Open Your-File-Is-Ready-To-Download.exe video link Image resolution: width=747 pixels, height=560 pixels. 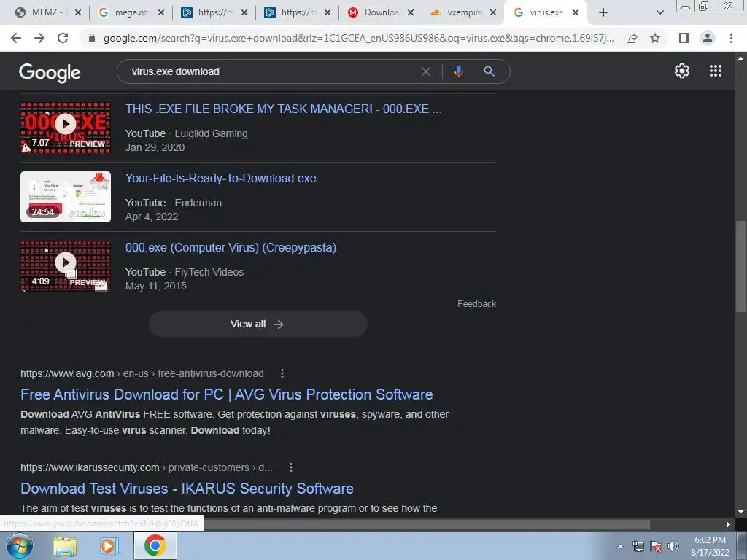coord(220,178)
